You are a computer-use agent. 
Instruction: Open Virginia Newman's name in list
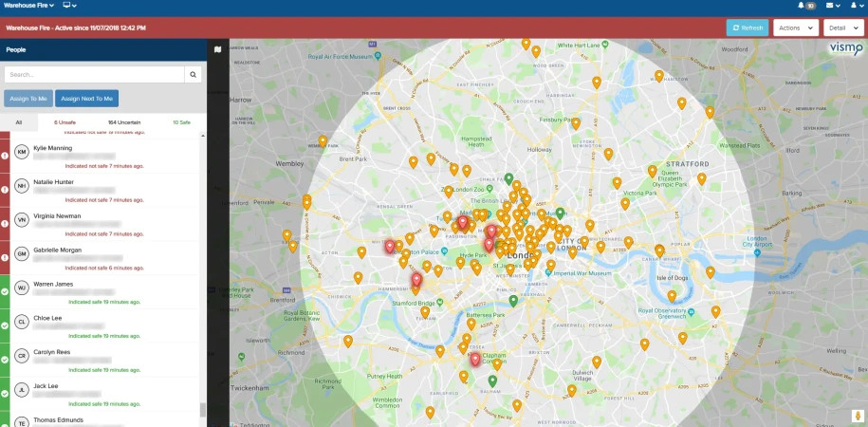click(57, 216)
